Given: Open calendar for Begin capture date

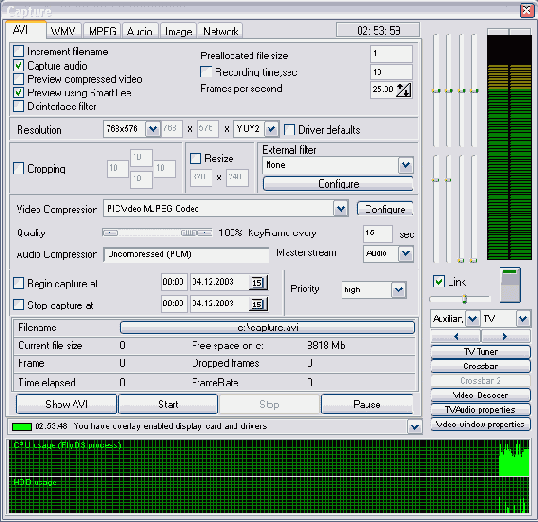Looking at the screenshot, I should 258,282.
